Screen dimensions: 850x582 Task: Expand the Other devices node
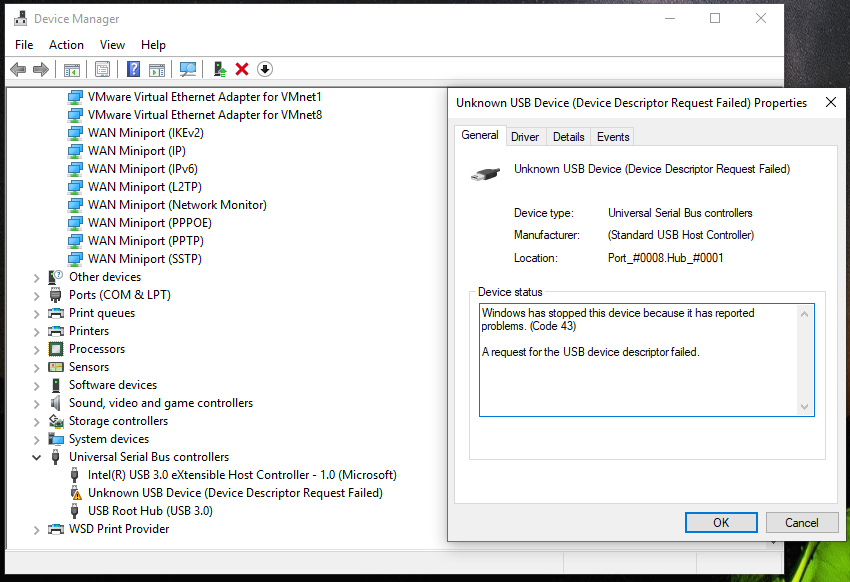click(x=36, y=278)
